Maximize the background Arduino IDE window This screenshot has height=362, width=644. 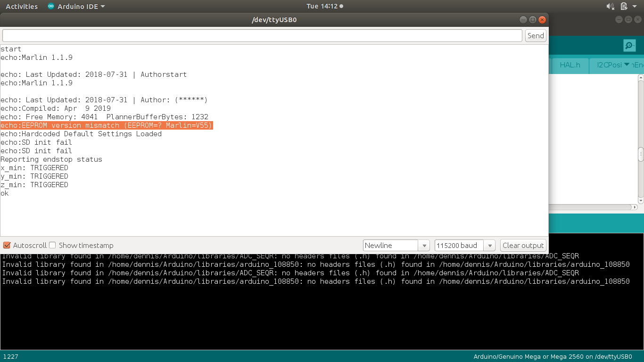(628, 20)
